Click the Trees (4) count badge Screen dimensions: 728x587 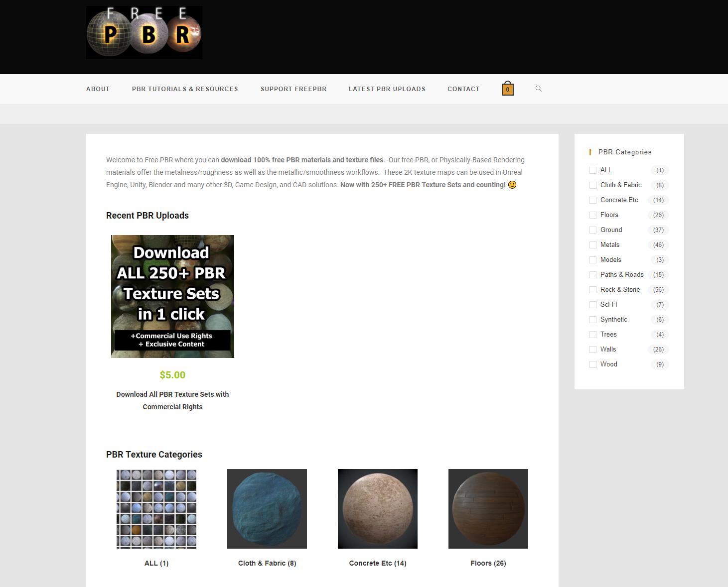coord(660,335)
